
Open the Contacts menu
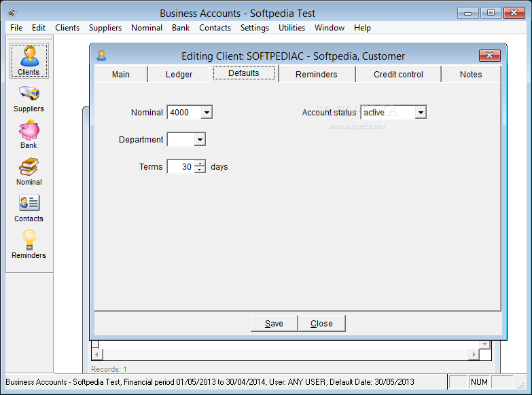[x=215, y=28]
